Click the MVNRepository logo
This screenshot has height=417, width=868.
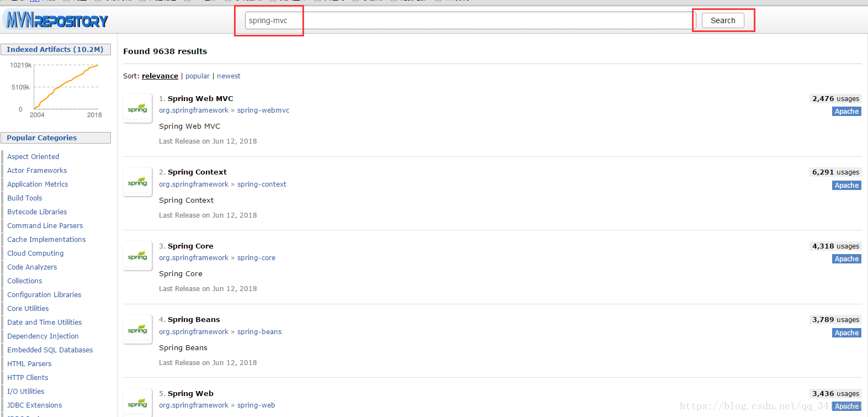point(56,20)
